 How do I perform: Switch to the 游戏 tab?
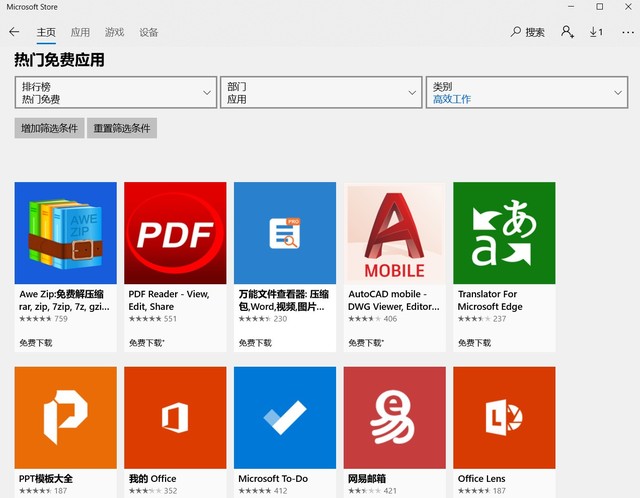[114, 32]
